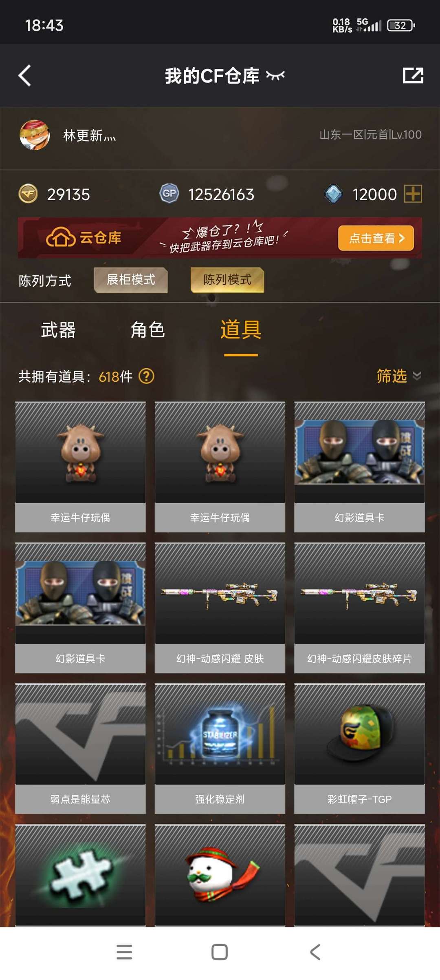Switch to 陈列模式 display mode
This screenshot has height=980, width=440.
pos(227,280)
